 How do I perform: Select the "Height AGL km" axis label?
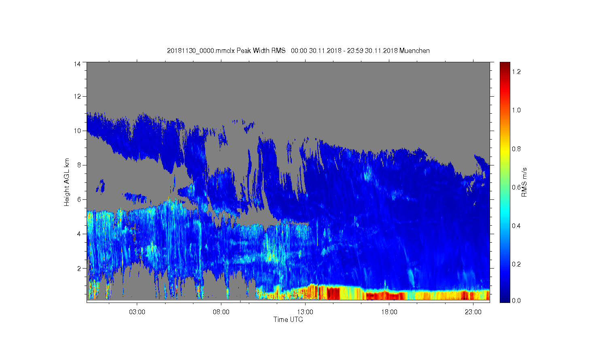click(67, 182)
